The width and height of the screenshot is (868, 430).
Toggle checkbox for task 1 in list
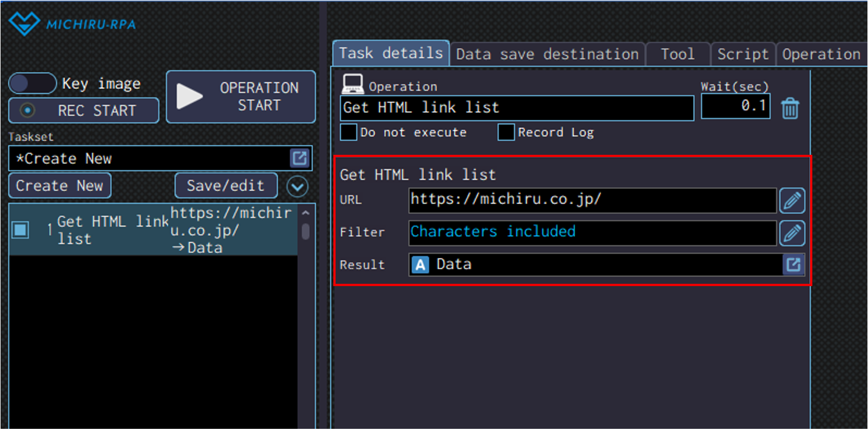coord(21,230)
